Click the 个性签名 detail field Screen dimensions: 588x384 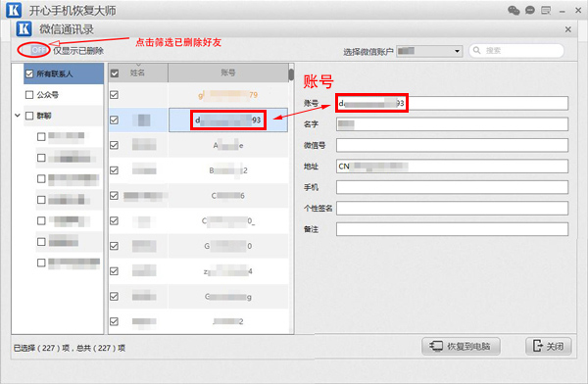[x=452, y=208]
